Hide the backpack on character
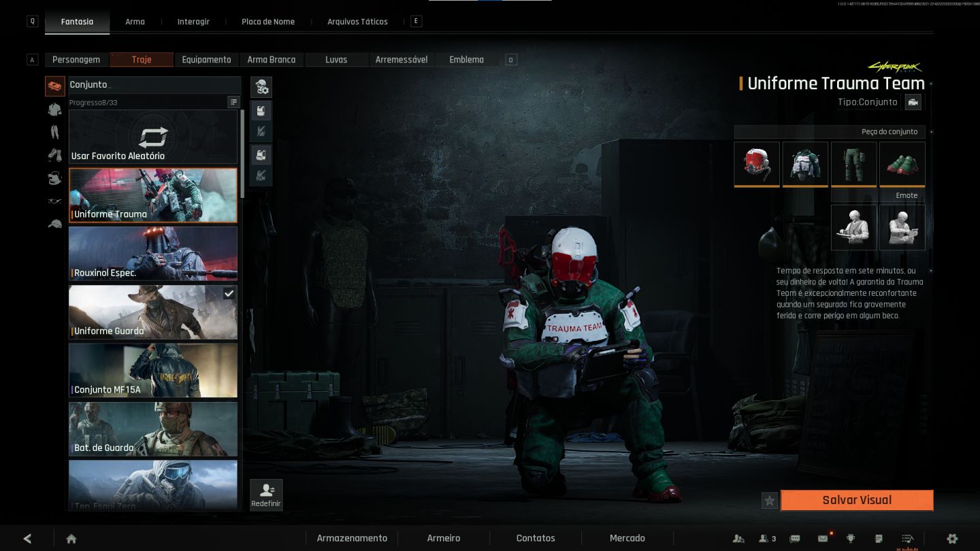Image resolution: width=980 pixels, height=551 pixels. coord(261,176)
